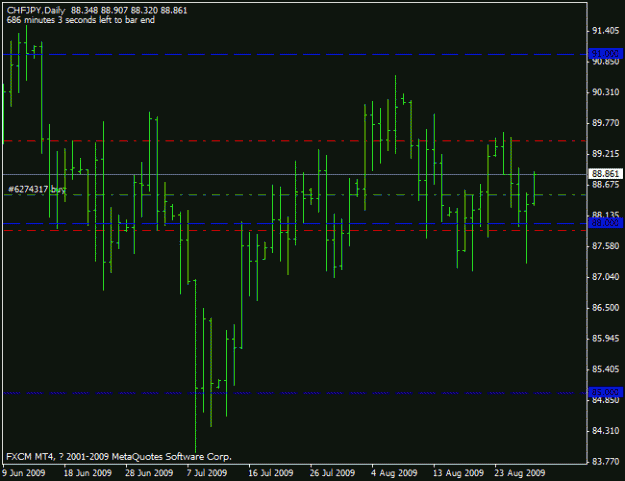Click the 88.000 blue price label
The width and height of the screenshot is (625, 481).
pos(605,223)
